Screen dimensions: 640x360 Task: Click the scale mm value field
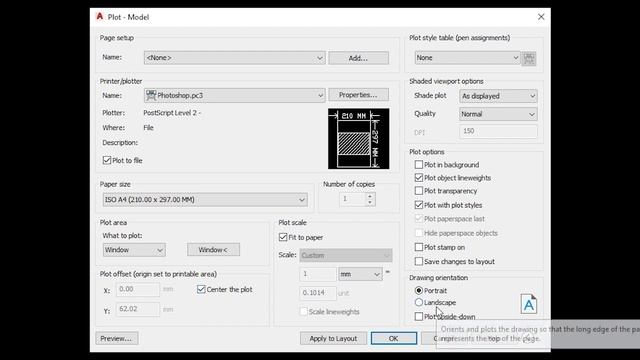[318, 274]
